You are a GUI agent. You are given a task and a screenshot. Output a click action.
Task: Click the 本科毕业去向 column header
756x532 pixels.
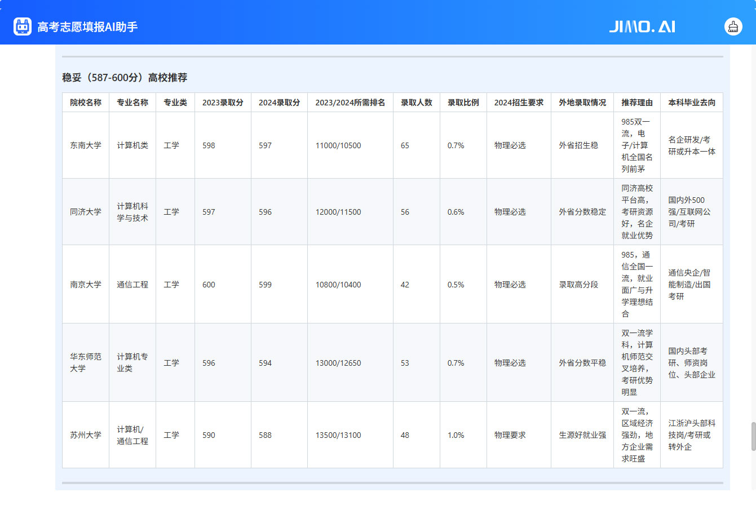coord(692,103)
